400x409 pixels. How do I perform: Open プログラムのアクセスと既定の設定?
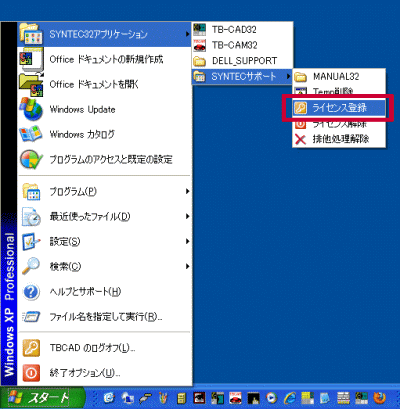point(104,159)
